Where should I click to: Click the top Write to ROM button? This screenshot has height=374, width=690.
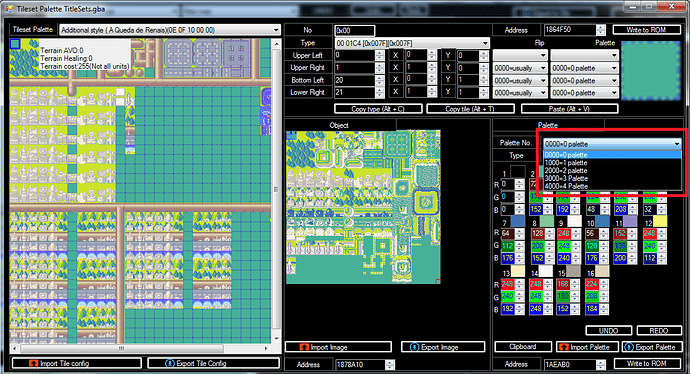[x=646, y=30]
